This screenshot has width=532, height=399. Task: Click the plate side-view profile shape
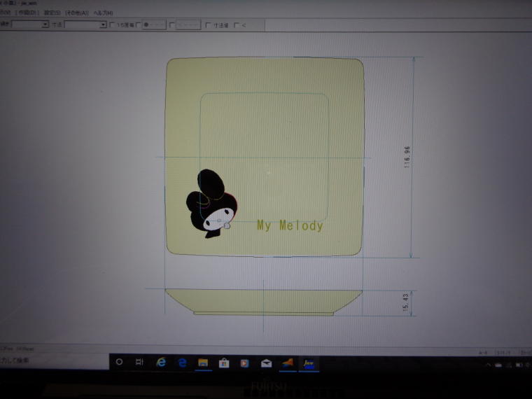coord(263,302)
